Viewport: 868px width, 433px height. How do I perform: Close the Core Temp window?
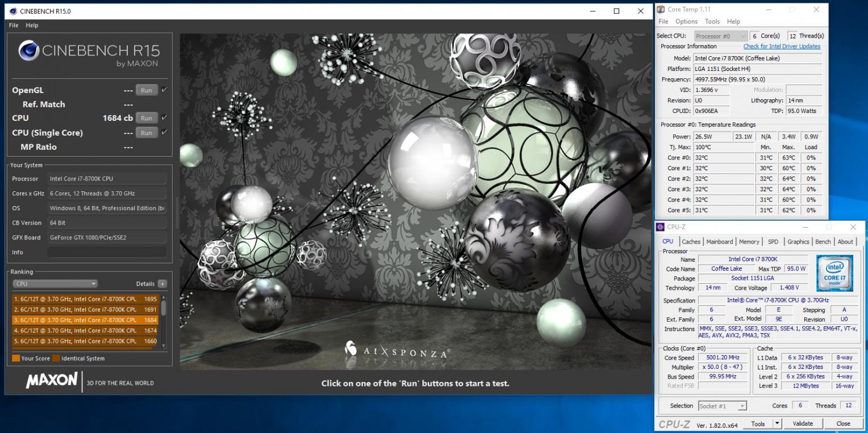pos(816,9)
